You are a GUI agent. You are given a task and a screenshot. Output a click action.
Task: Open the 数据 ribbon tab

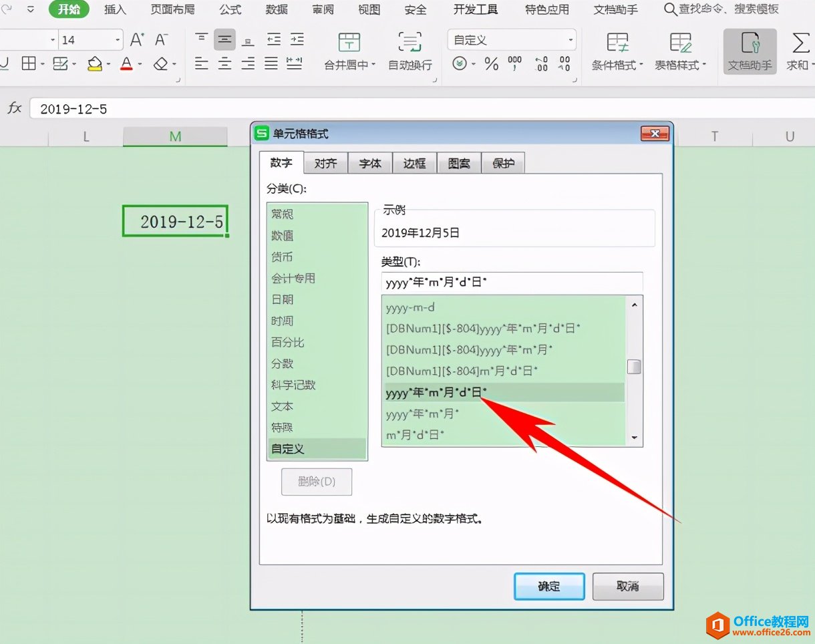[x=277, y=9]
